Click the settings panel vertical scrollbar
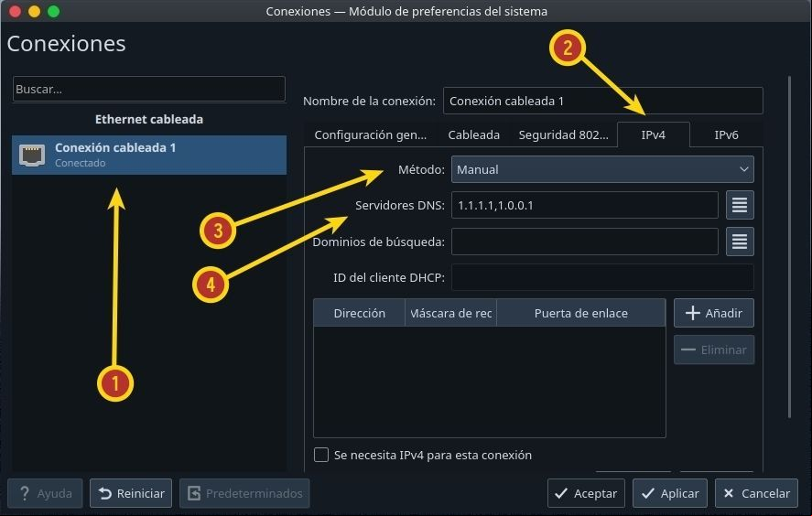This screenshot has height=516, width=812. coord(789,247)
